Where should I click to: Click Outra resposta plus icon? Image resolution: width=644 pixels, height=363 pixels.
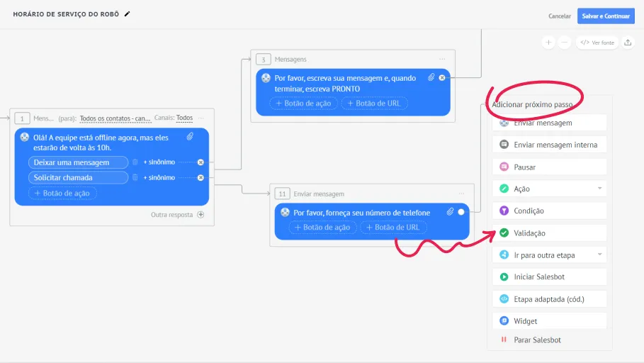click(200, 215)
